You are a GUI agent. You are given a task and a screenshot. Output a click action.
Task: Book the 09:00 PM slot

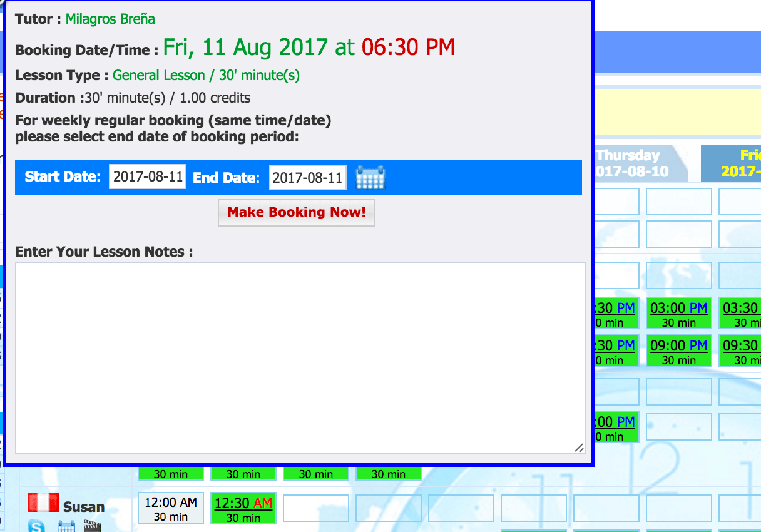(x=679, y=352)
